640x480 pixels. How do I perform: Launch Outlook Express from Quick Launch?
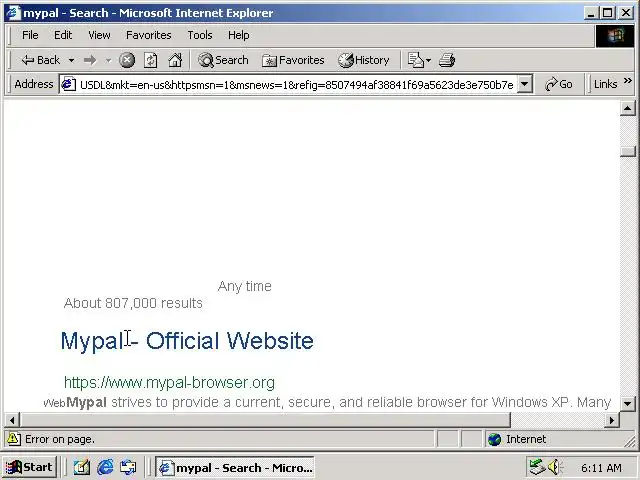(x=128, y=467)
